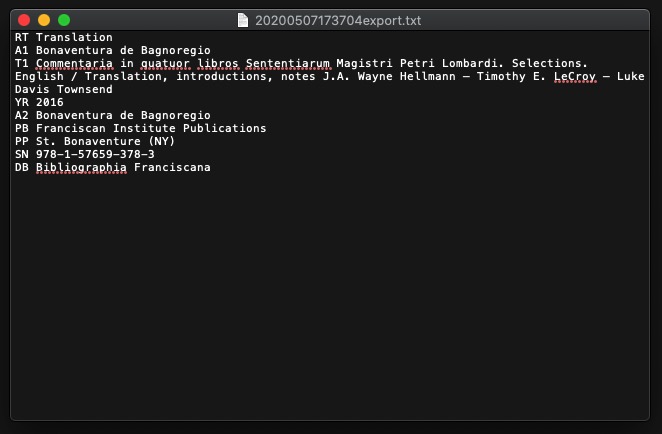Place cursor on the "RT Translation" line

pyautogui.click(x=64, y=37)
